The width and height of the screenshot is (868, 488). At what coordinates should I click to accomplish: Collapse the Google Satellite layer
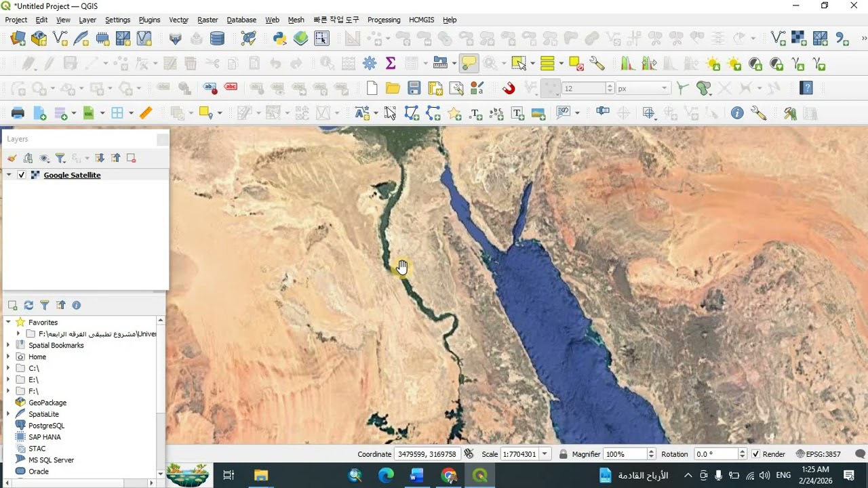tap(9, 175)
